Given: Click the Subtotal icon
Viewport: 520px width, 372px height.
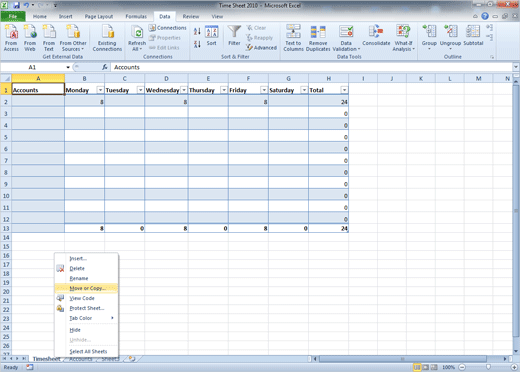Looking at the screenshot, I should (x=473, y=35).
